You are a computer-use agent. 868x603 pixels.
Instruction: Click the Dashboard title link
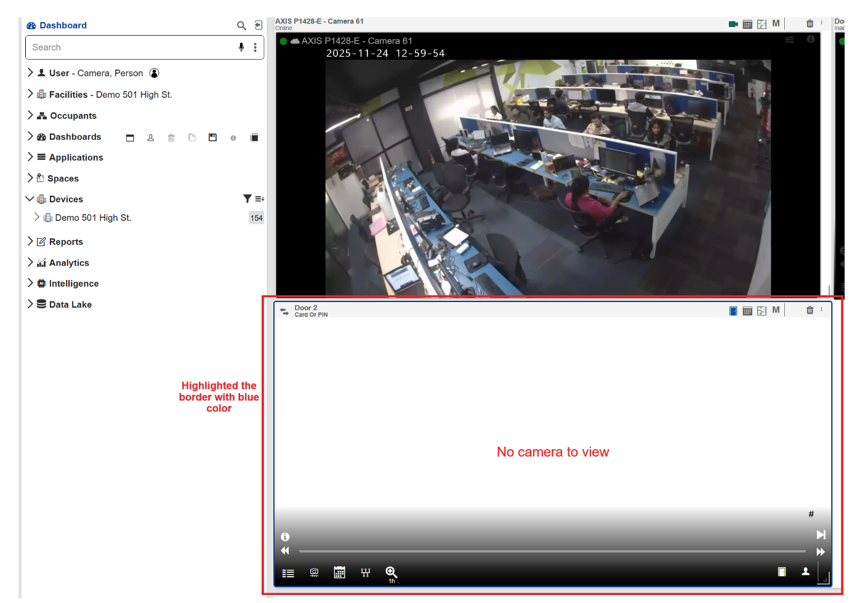pyautogui.click(x=63, y=25)
